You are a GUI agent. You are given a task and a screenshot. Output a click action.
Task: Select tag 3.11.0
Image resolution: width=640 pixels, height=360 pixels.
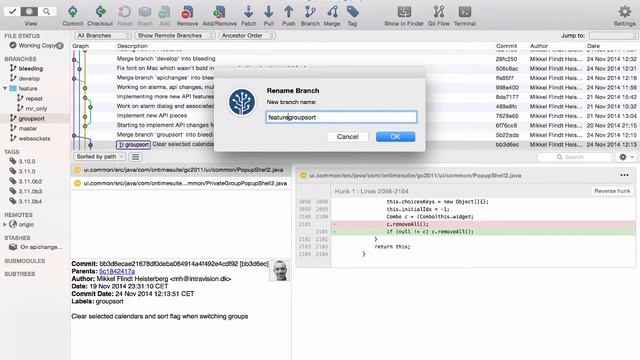pos(27,171)
